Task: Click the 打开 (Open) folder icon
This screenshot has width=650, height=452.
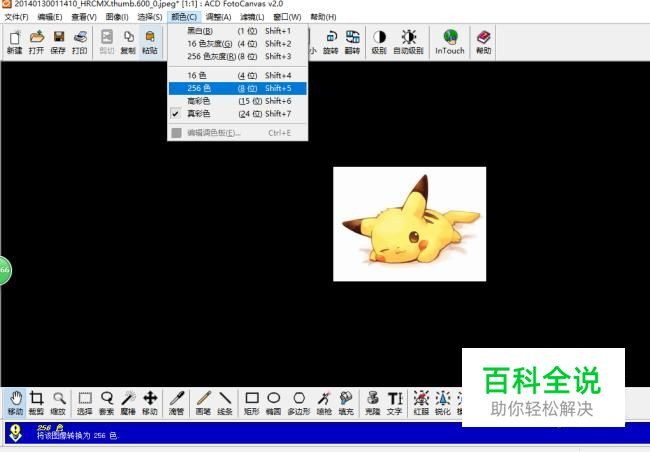Action: click(x=36, y=42)
